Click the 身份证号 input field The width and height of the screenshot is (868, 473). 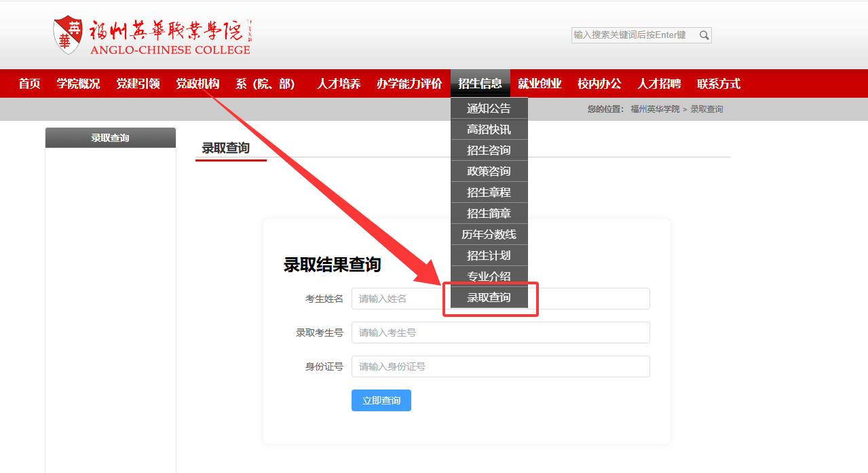click(501, 366)
